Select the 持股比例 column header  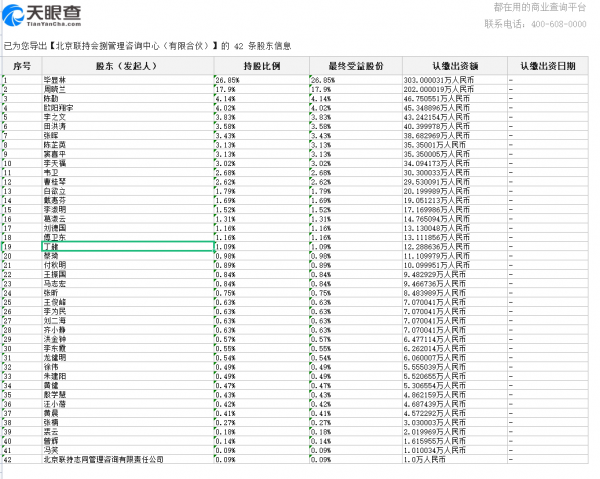(x=261, y=66)
